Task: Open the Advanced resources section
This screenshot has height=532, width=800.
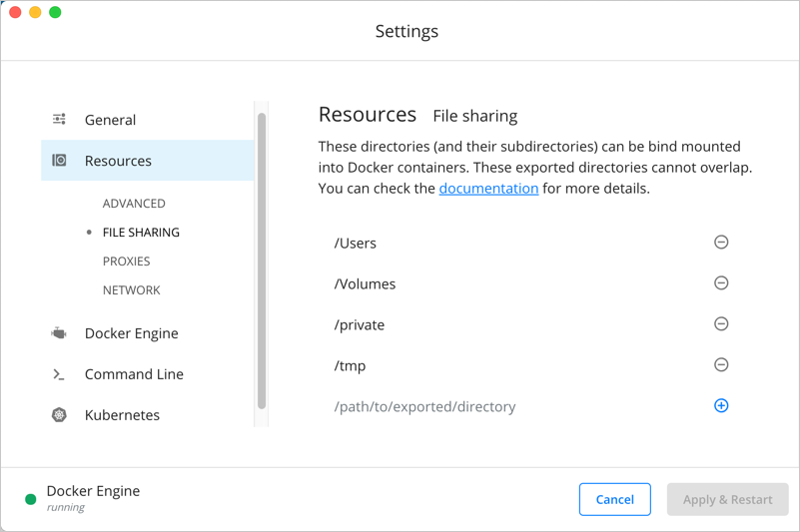Action: point(134,204)
